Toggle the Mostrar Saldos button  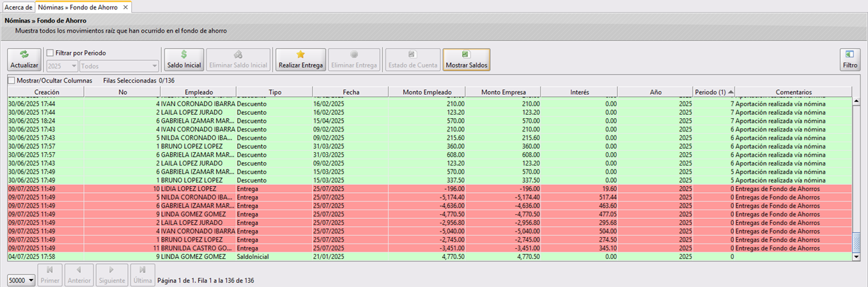(x=466, y=59)
